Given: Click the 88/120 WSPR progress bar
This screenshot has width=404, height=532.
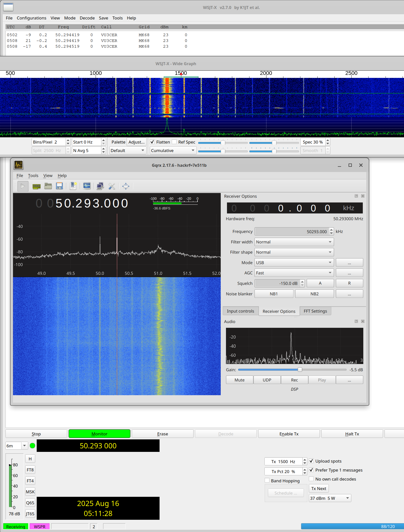Looking at the screenshot, I should pyautogui.click(x=352, y=527).
